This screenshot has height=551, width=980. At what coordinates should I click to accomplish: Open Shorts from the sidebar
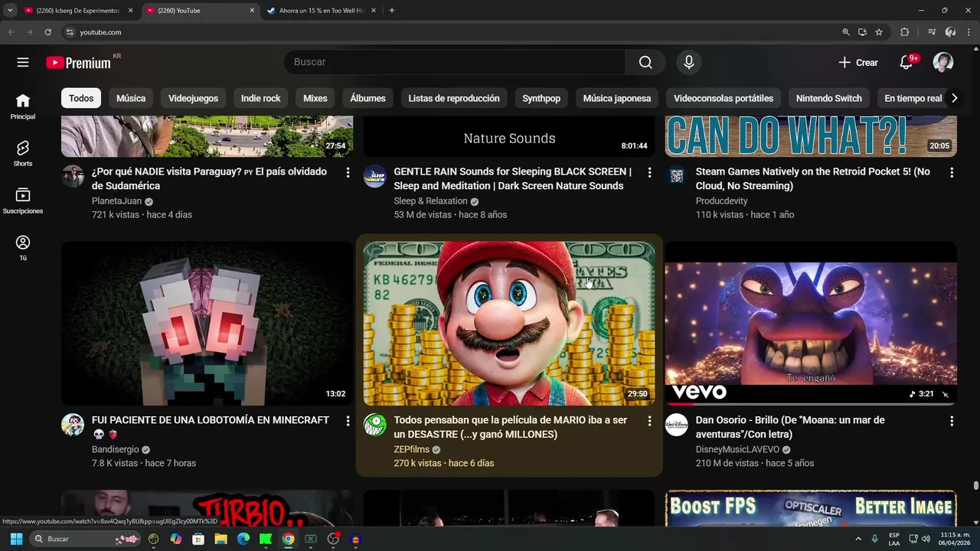(x=23, y=154)
